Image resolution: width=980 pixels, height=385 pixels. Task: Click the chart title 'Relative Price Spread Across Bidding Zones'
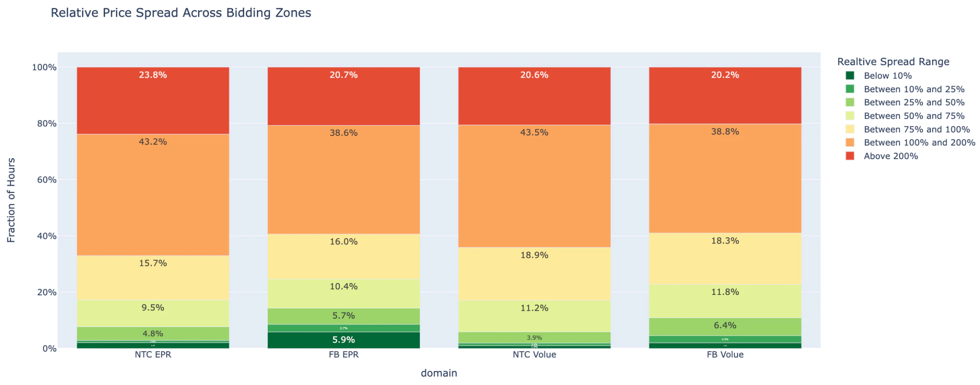pos(181,13)
